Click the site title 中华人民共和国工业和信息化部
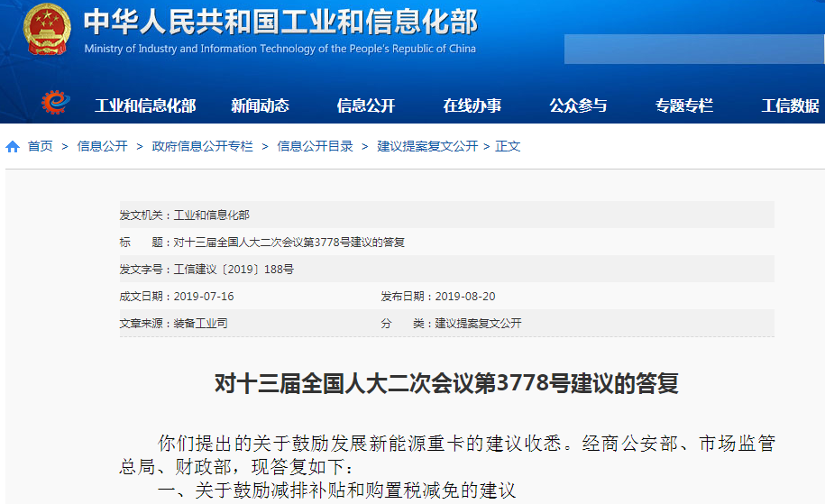 pyautogui.click(x=280, y=23)
